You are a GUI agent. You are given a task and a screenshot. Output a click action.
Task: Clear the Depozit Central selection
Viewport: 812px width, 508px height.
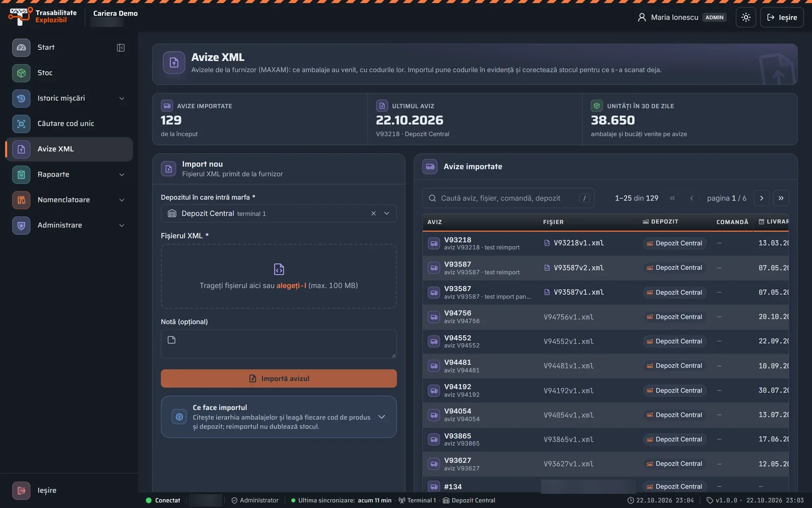(x=374, y=213)
